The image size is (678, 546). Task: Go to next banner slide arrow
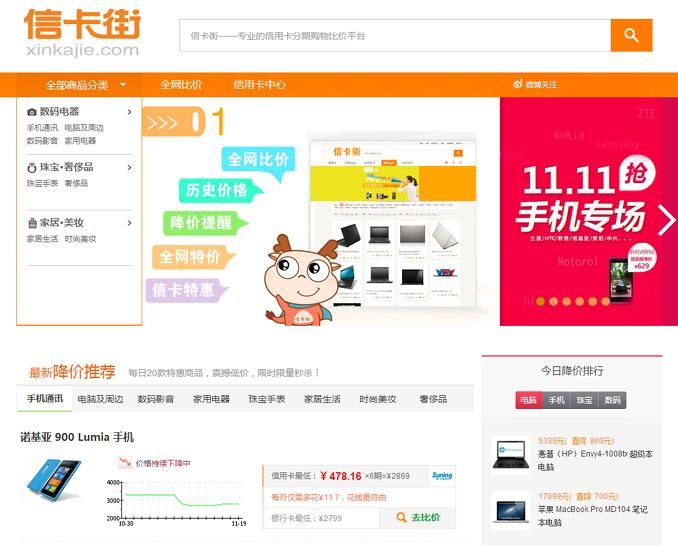click(x=666, y=220)
